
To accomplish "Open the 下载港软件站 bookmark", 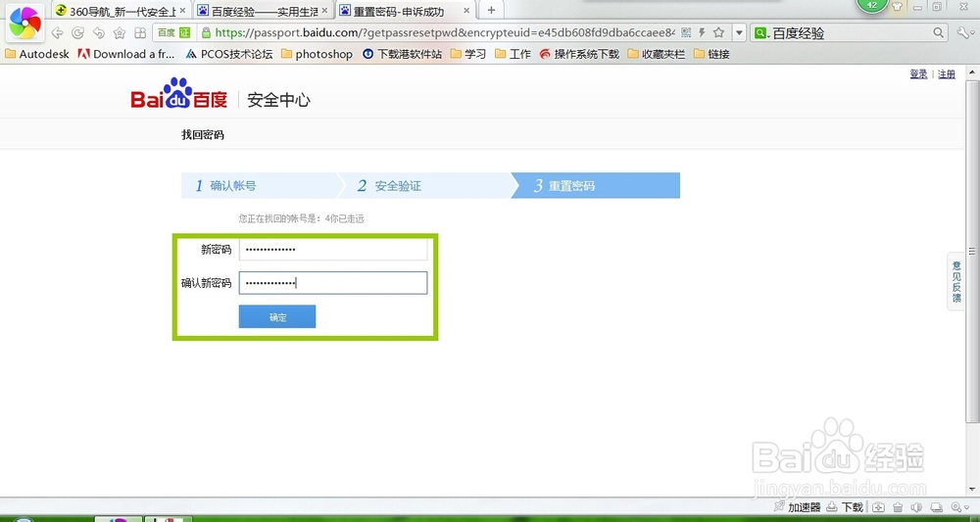I will click(x=402, y=54).
